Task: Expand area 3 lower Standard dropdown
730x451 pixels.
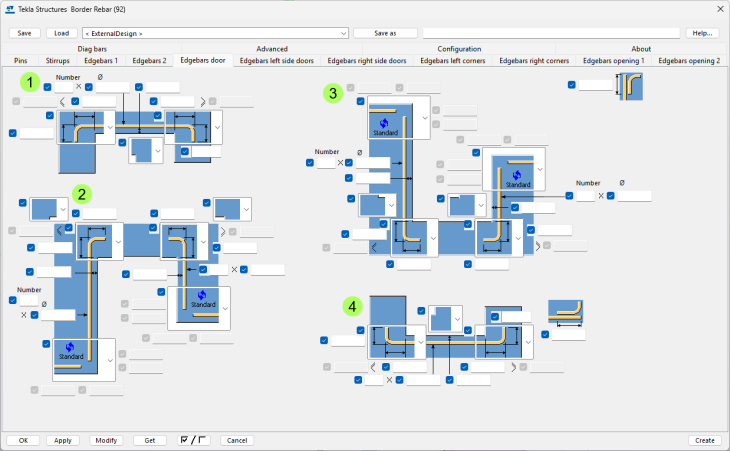Action: pos(540,169)
